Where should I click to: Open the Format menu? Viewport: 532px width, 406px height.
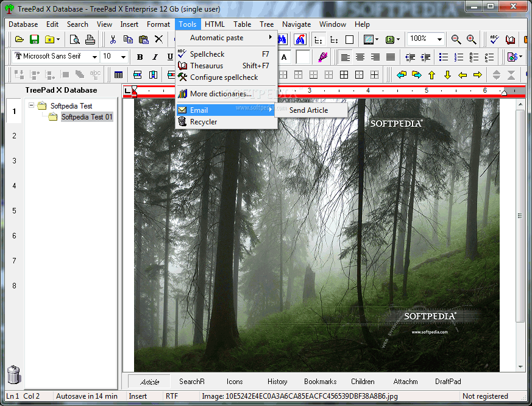tap(158, 24)
